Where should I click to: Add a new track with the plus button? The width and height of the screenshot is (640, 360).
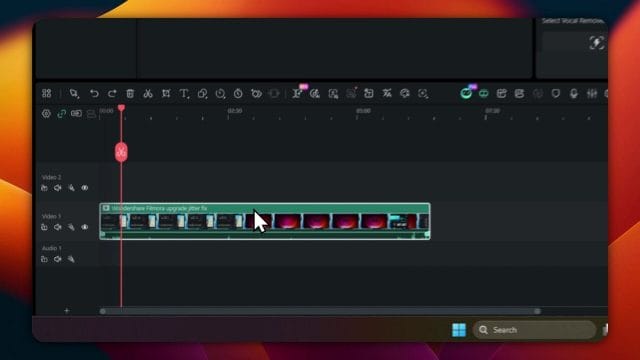pyautogui.click(x=67, y=311)
